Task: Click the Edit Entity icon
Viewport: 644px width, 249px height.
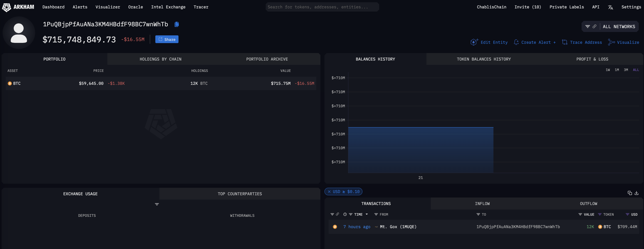Action: (474, 42)
